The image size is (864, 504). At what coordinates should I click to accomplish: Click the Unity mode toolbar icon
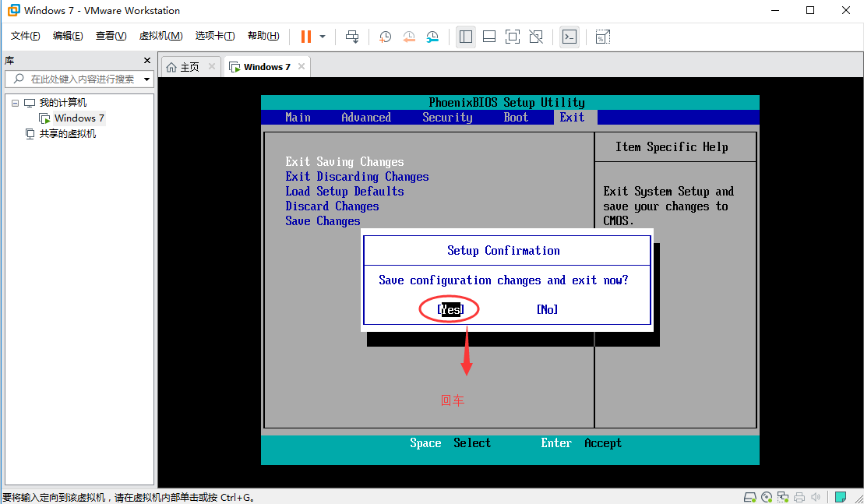click(536, 37)
